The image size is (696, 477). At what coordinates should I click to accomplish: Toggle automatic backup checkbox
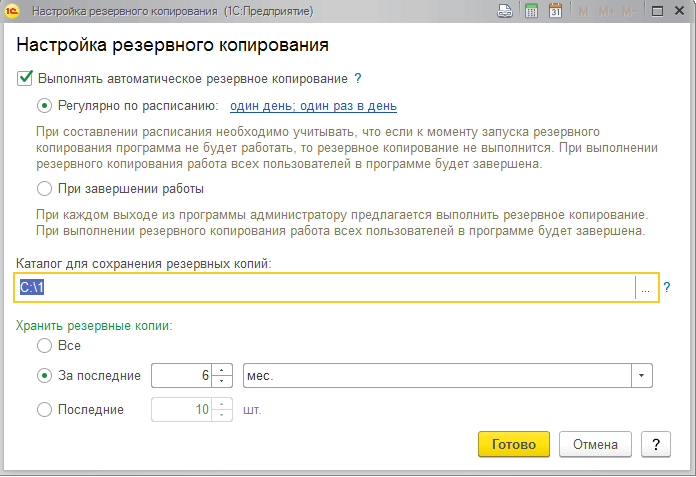tap(25, 79)
